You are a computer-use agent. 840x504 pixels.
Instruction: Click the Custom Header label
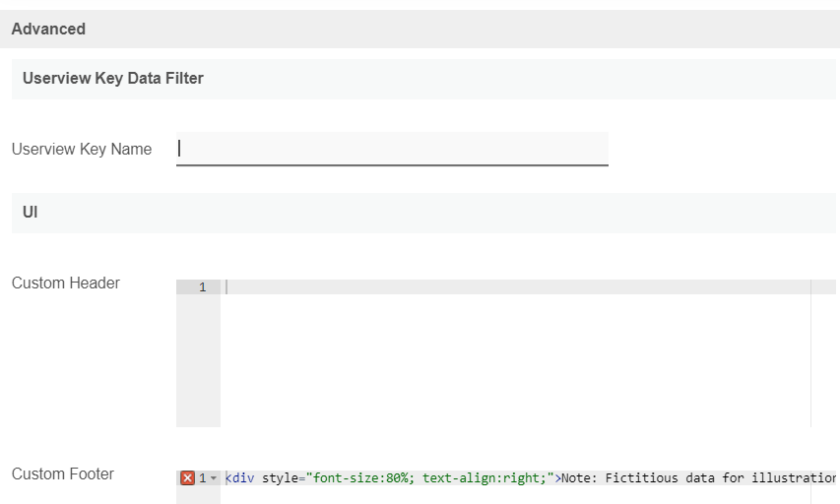pos(66,283)
